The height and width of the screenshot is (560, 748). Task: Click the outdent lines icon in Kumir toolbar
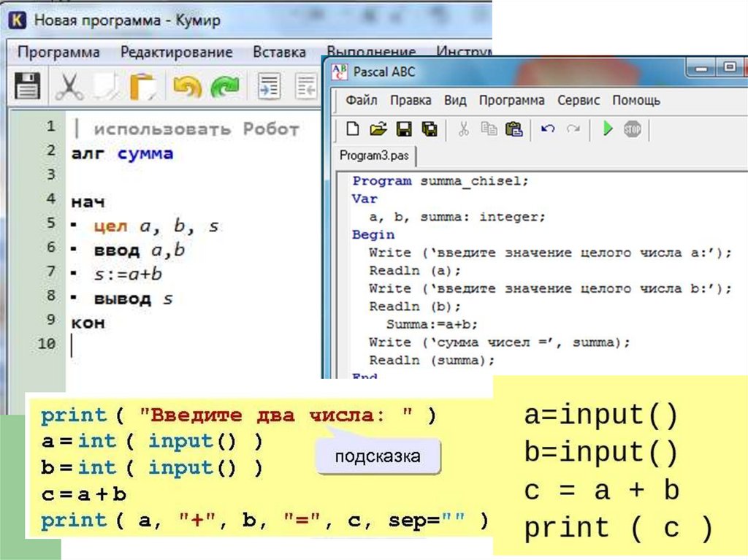point(306,86)
